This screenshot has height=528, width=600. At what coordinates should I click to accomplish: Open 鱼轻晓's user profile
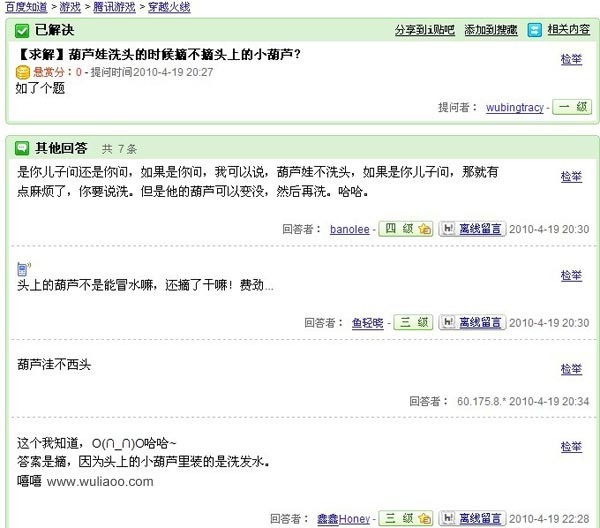pyautogui.click(x=367, y=323)
